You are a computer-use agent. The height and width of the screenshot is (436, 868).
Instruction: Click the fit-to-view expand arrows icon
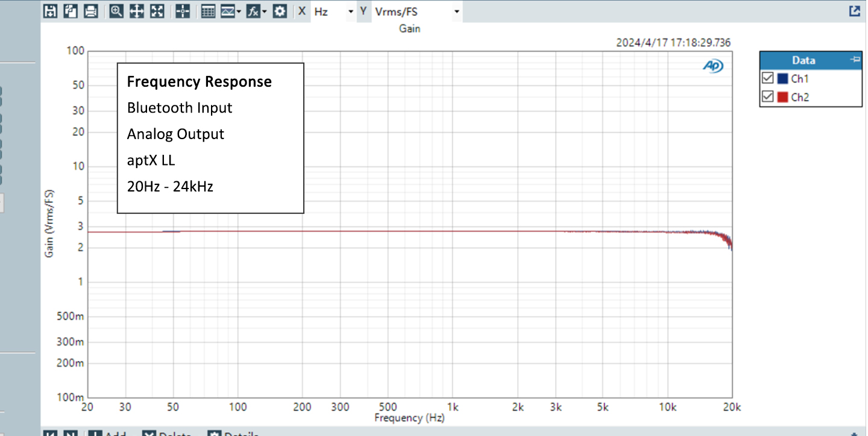(x=157, y=11)
